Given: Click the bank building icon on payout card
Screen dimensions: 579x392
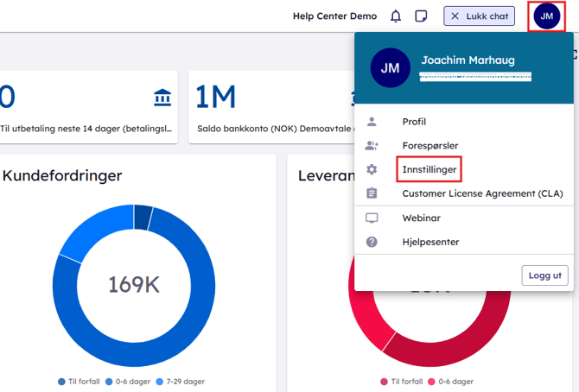Looking at the screenshot, I should point(162,98).
